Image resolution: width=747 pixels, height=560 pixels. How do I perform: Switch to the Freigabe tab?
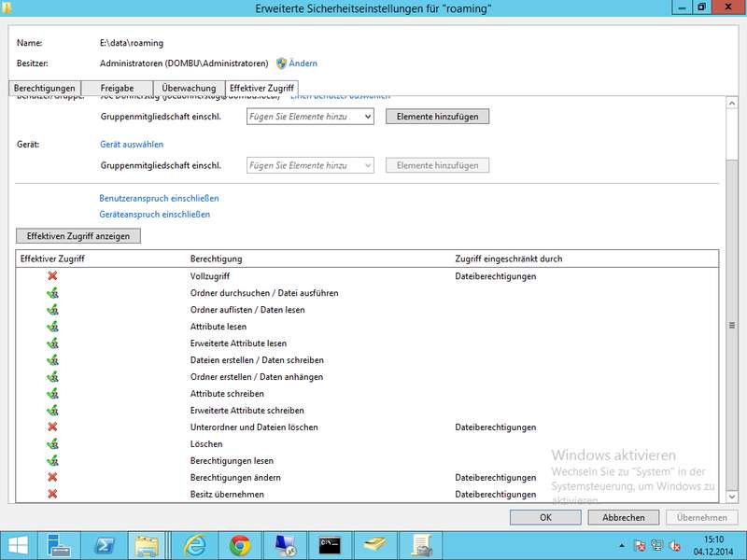(118, 88)
